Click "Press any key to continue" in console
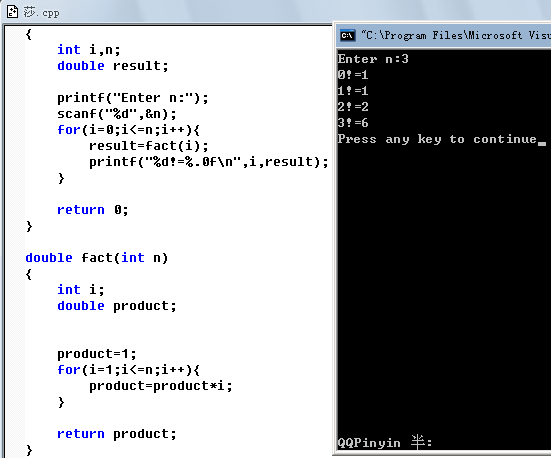 (x=437, y=139)
